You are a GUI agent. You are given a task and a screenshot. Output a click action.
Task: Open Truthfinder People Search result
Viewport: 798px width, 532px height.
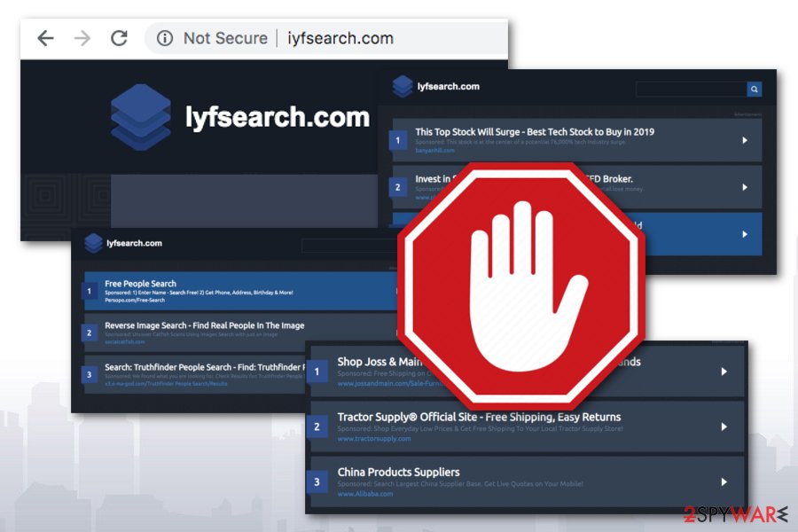pos(205,367)
